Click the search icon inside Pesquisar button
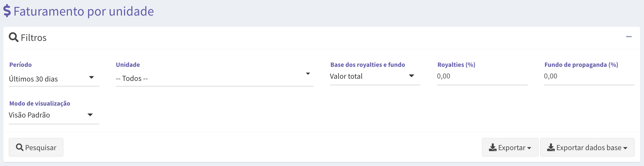 click(x=20, y=147)
